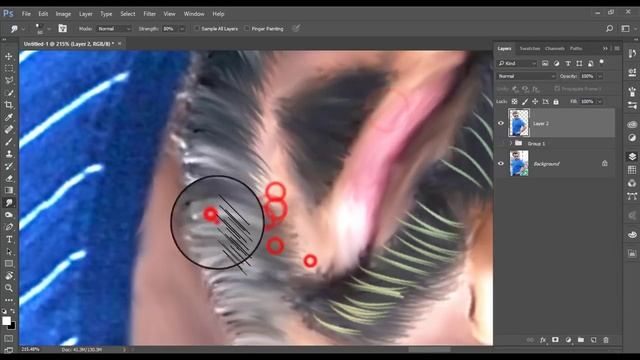
Task: Hide Layer 2 with eye icon
Action: click(501, 123)
